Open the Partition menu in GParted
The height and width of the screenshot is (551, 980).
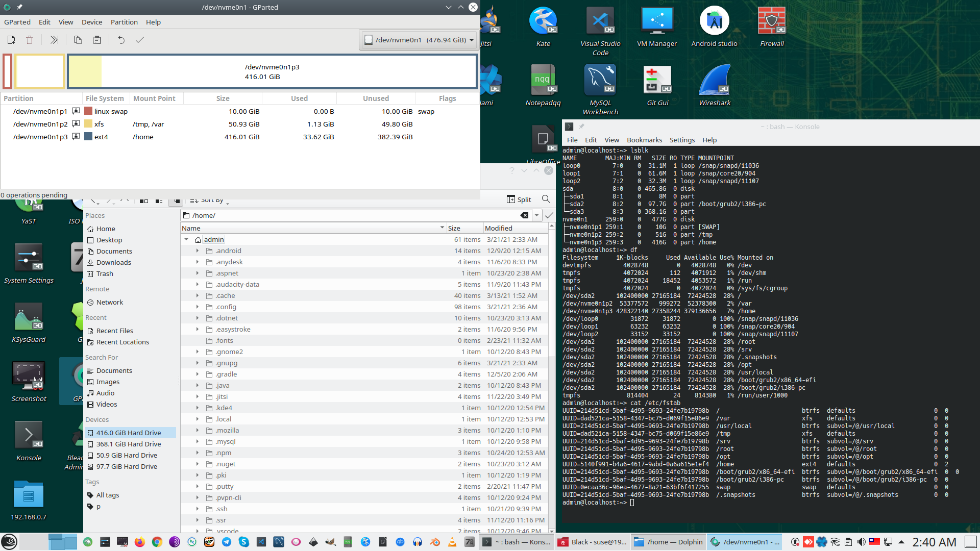[124, 22]
